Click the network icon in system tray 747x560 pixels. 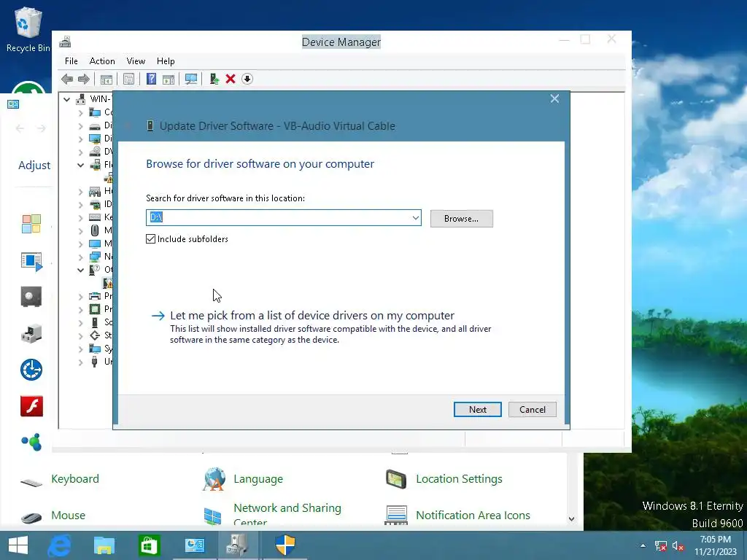pos(660,545)
